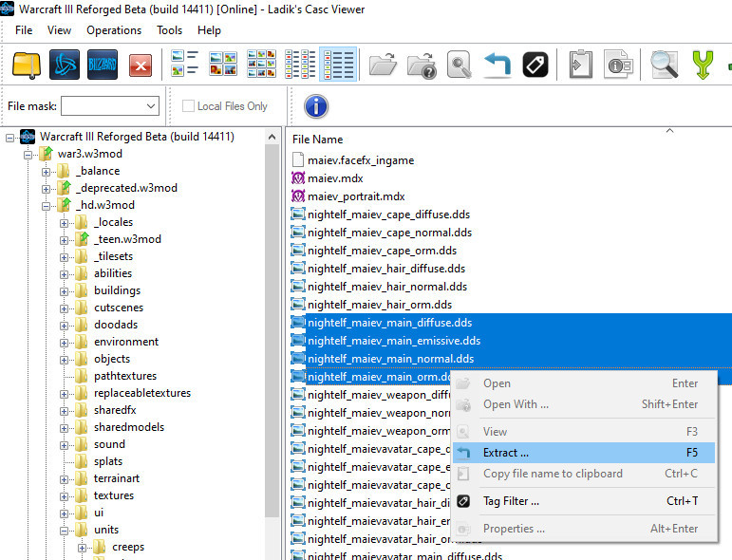Click the file properties toolbar icon
Image resolution: width=732 pixels, height=560 pixels.
tap(619, 64)
